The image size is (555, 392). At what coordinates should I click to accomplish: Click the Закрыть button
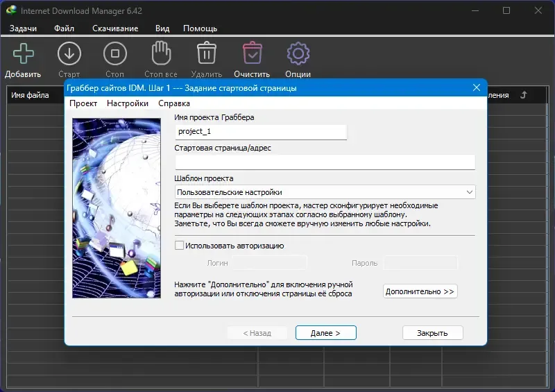432,333
